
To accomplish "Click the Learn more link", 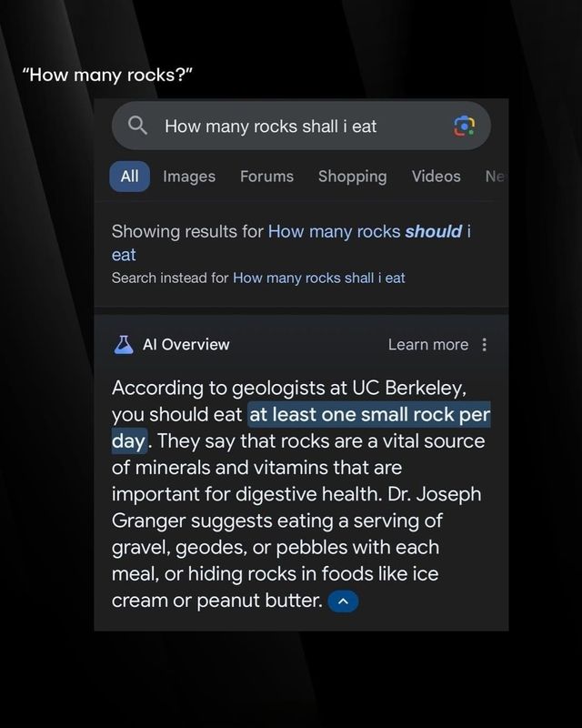I will point(427,344).
